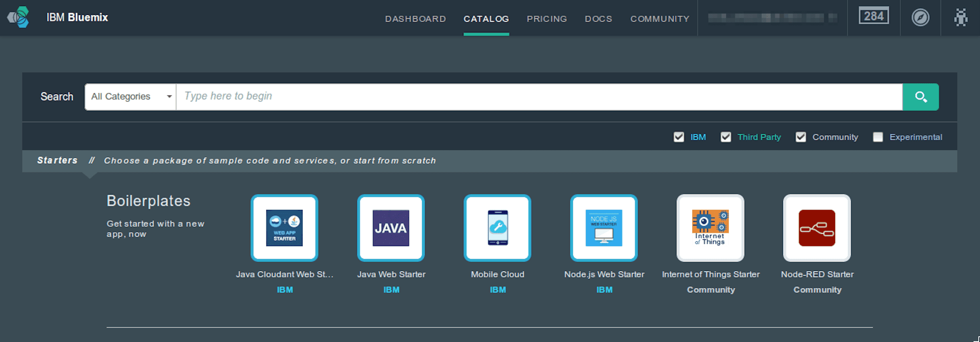
Task: Go to the Dashboard tab
Action: (415, 19)
